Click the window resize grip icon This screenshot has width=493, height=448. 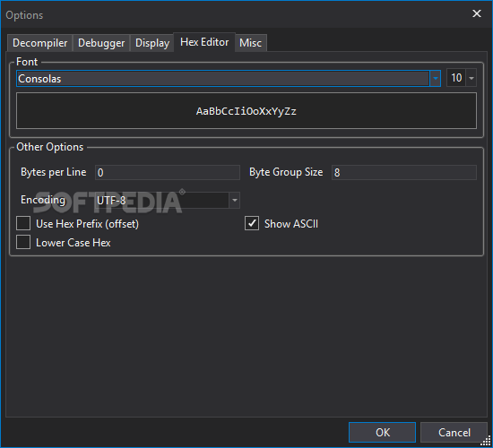pos(487,442)
